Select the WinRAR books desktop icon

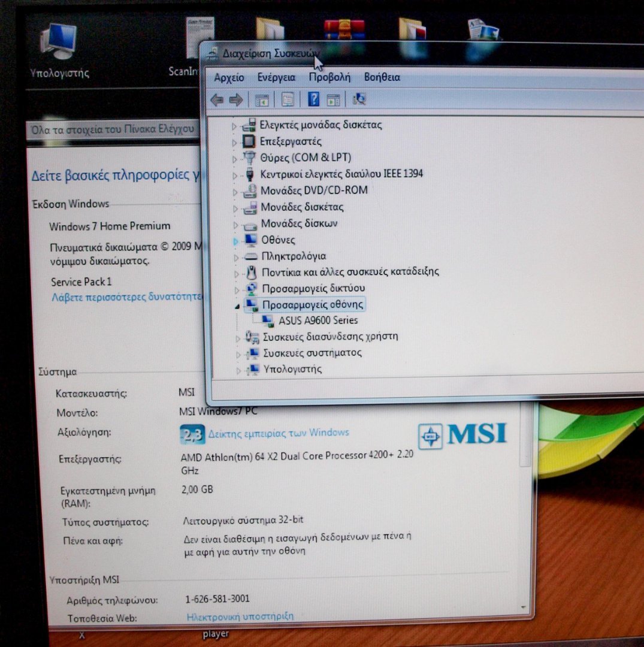point(344,30)
